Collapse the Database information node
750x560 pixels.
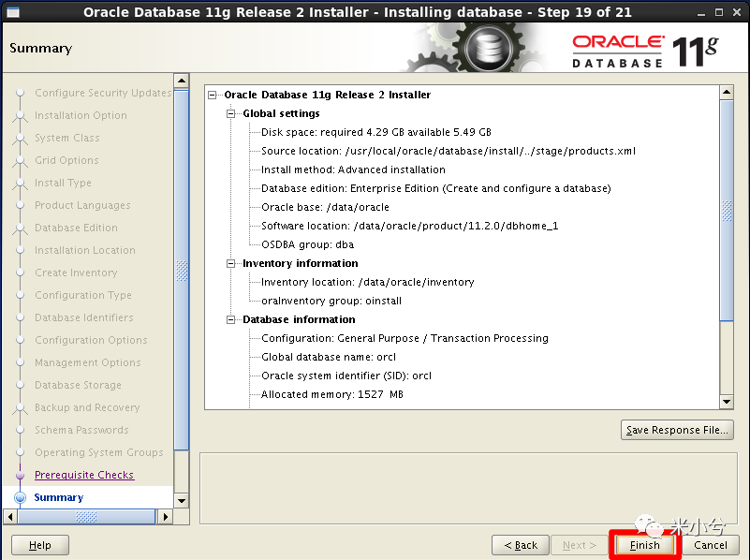click(x=231, y=319)
